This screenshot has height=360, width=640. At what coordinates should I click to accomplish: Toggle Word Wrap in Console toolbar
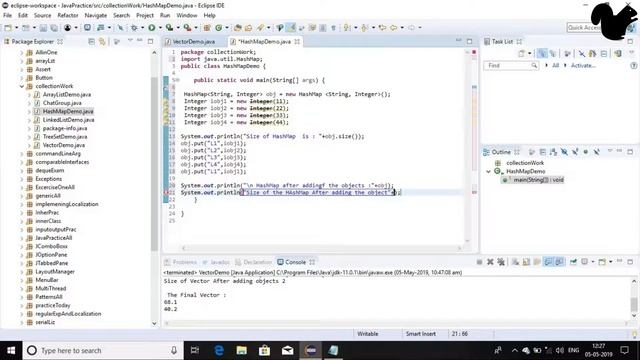(x=537, y=262)
